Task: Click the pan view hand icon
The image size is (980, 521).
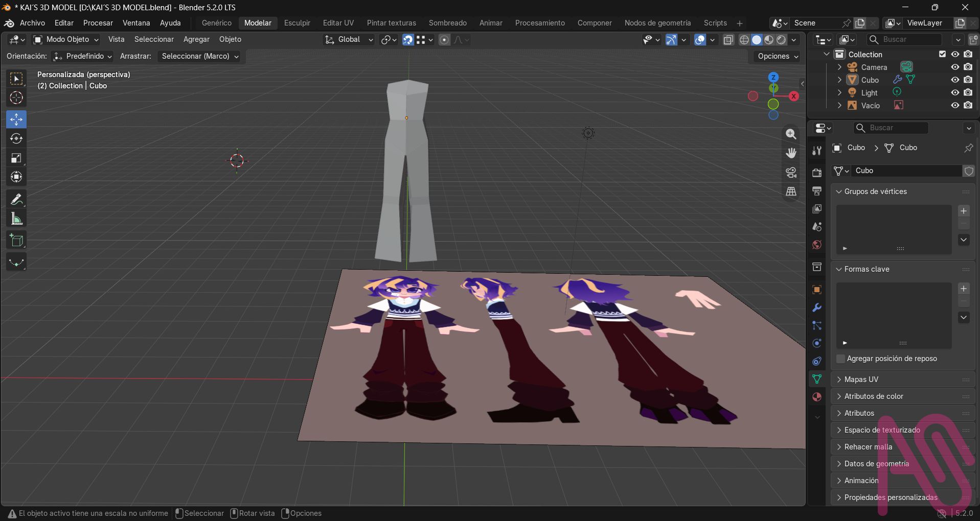Action: pos(791,153)
